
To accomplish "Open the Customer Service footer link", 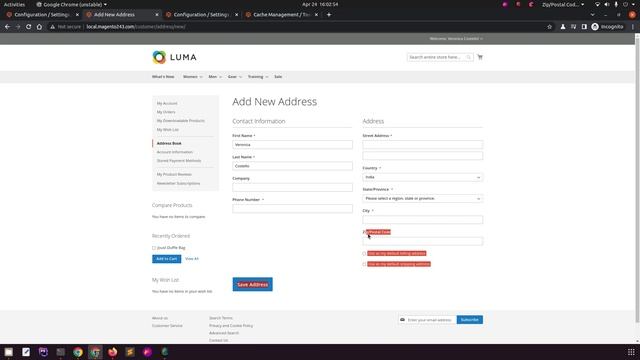I will 167,326.
